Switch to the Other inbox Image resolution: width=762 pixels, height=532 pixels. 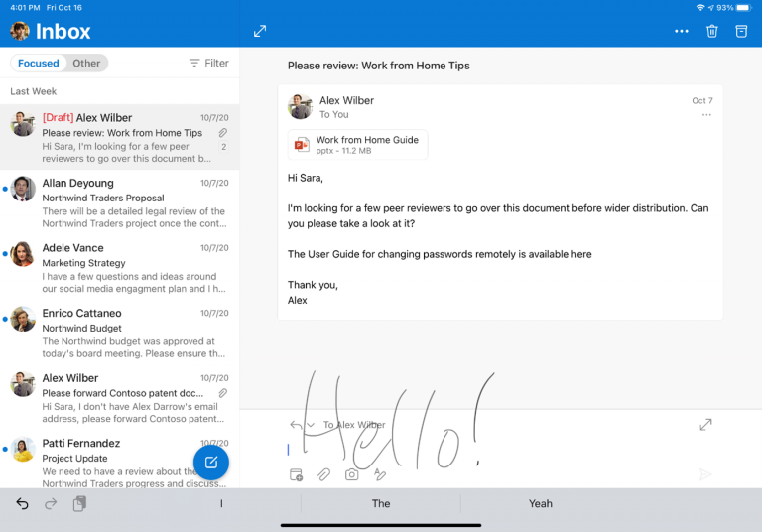pyautogui.click(x=86, y=63)
